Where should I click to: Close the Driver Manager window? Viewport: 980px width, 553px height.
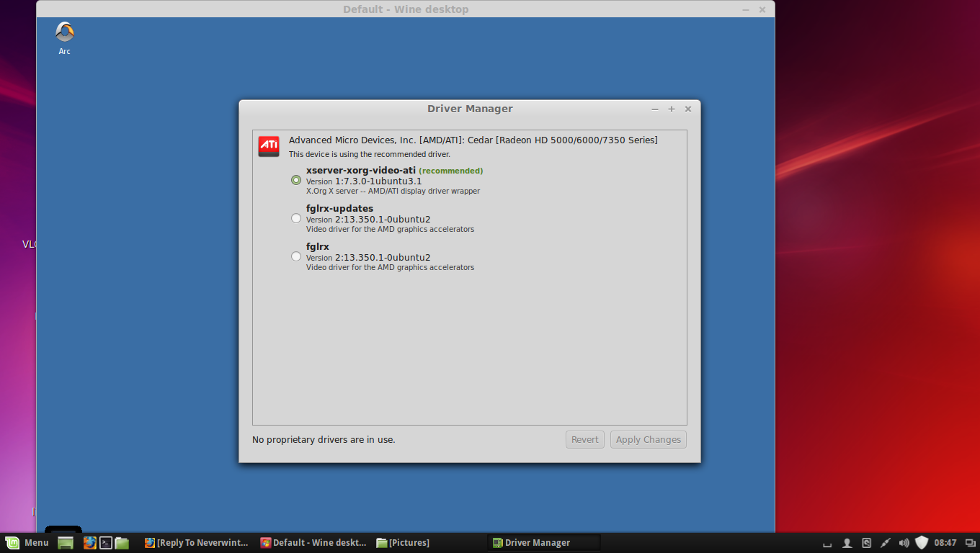click(688, 109)
